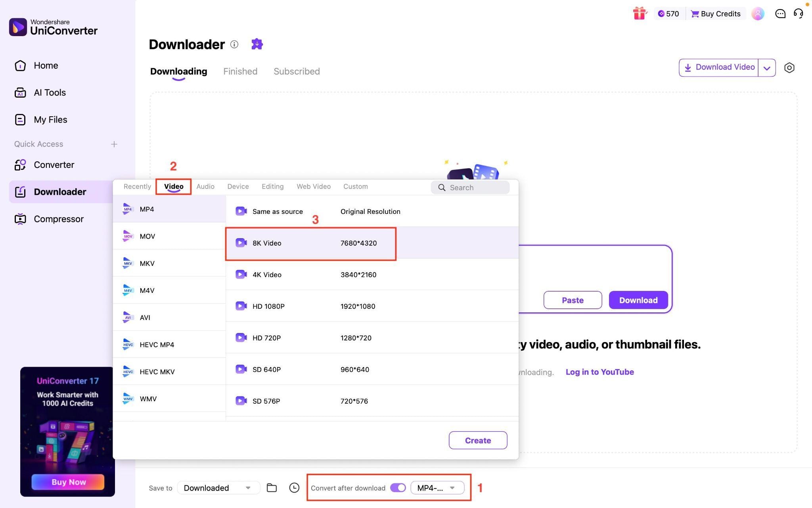Expand the MP4 format dropdown

click(x=437, y=488)
